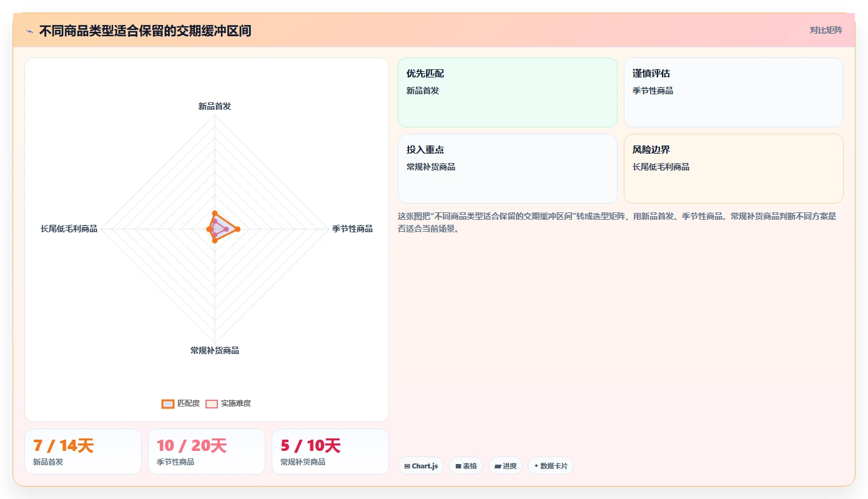Select the Chart.js tag chip
The width and height of the screenshot is (868, 499).
point(421,466)
